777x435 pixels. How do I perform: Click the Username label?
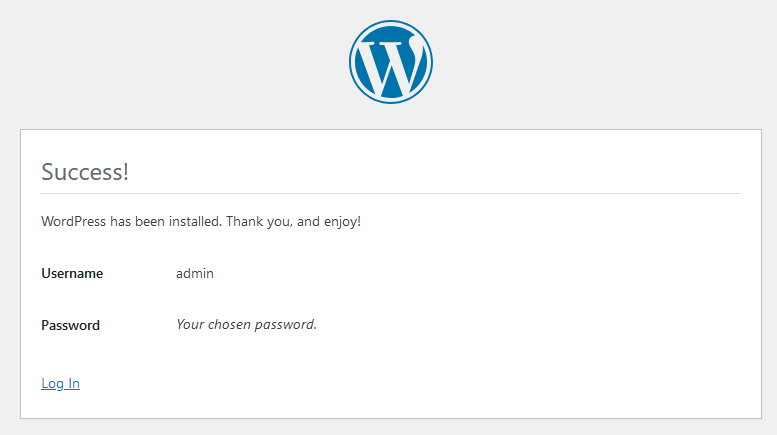(x=72, y=273)
